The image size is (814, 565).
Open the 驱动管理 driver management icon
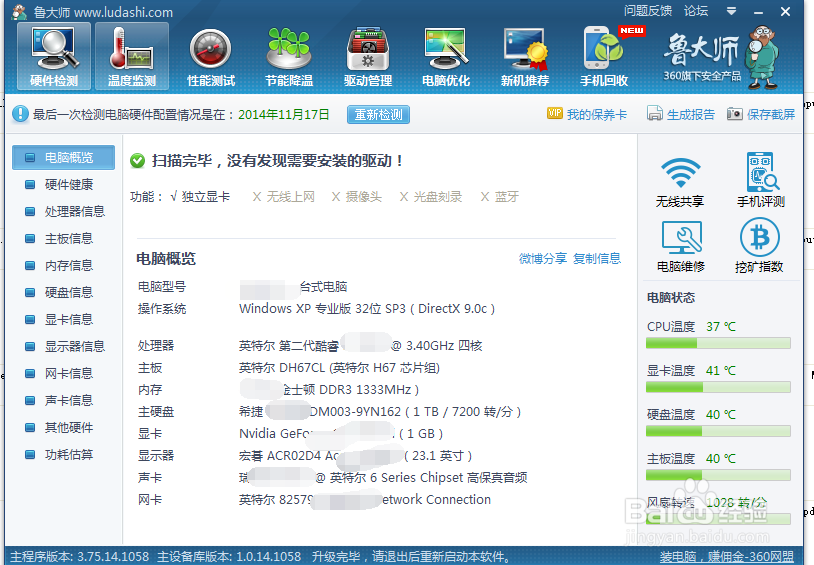pyautogui.click(x=368, y=57)
